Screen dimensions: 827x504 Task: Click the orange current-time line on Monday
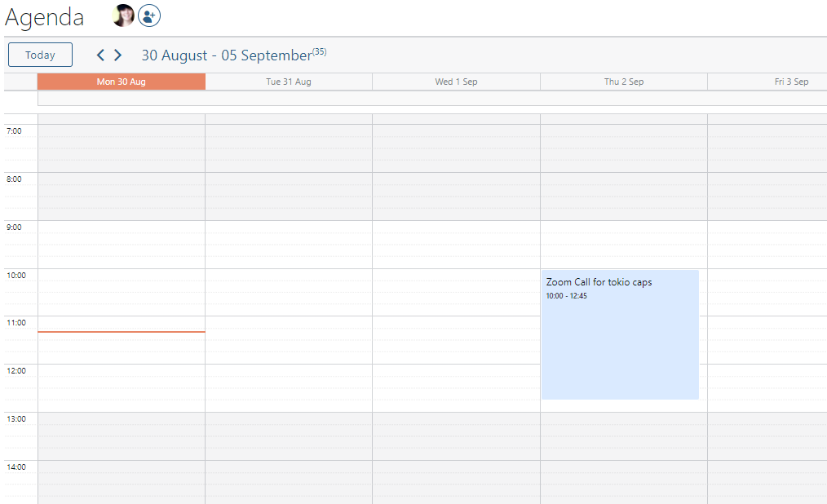click(x=122, y=332)
